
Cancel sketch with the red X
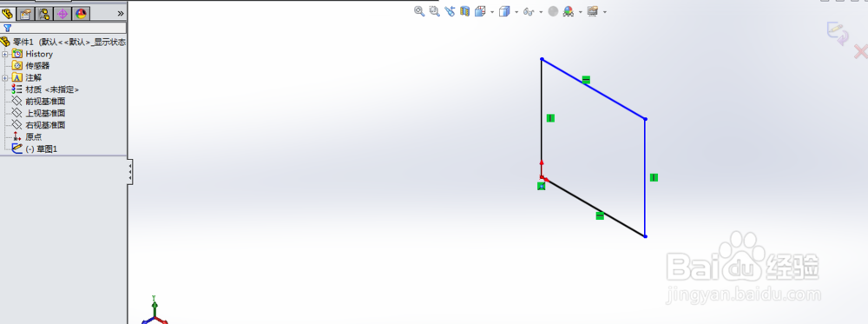click(x=860, y=52)
